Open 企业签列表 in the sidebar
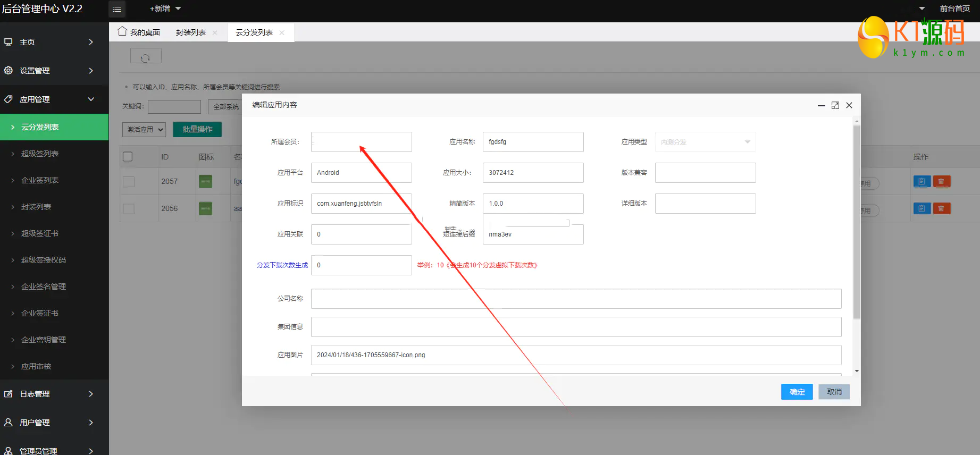The height and width of the screenshot is (455, 980). pyautogui.click(x=54, y=180)
